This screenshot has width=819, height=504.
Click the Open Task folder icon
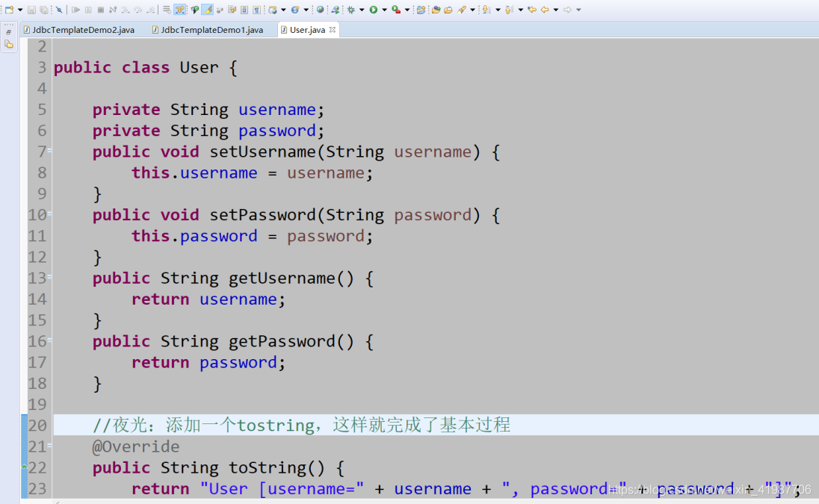[448, 10]
